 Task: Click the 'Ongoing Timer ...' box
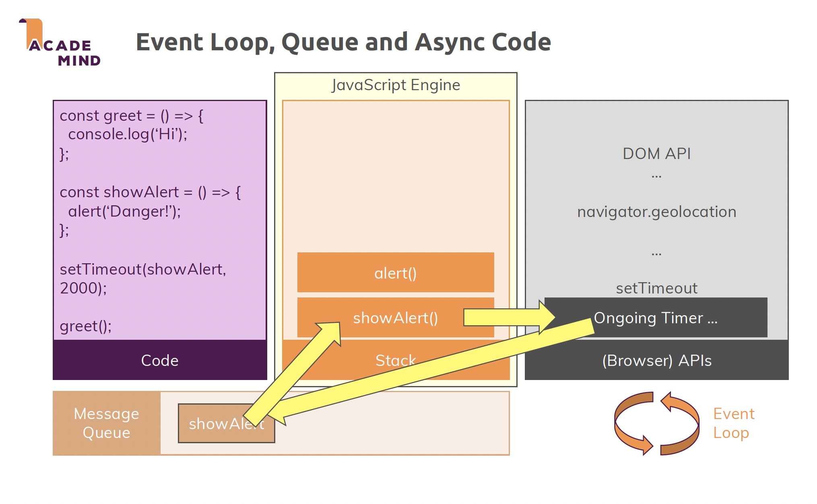tap(656, 318)
